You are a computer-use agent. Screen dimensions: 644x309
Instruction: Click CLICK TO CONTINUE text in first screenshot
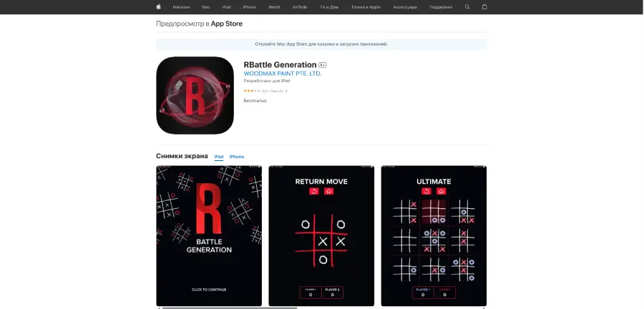click(209, 290)
